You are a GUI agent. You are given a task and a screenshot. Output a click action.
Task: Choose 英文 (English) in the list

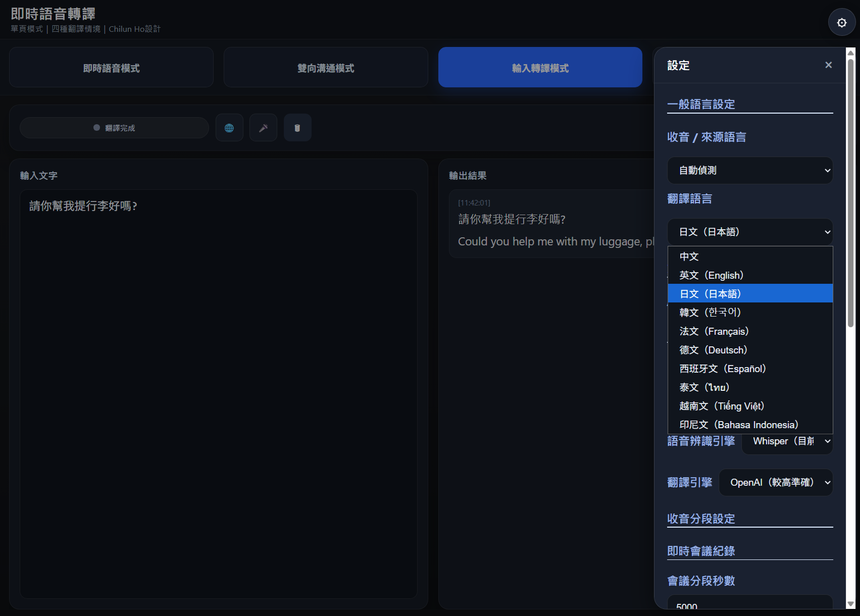pyautogui.click(x=750, y=275)
